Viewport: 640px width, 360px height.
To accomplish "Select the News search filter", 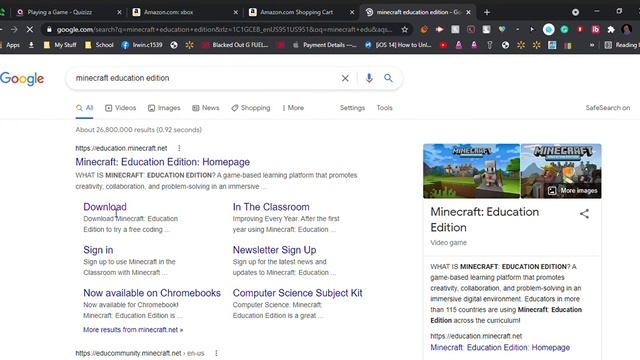I will click(206, 108).
